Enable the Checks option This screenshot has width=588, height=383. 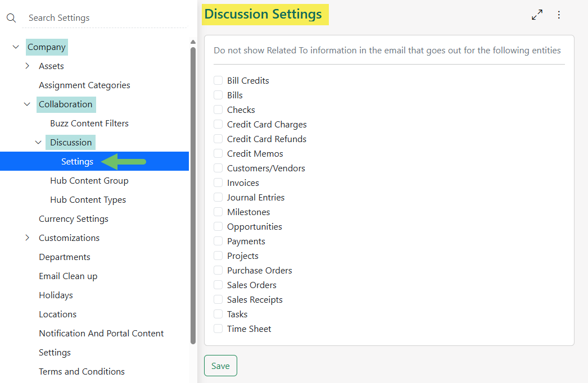(x=218, y=110)
